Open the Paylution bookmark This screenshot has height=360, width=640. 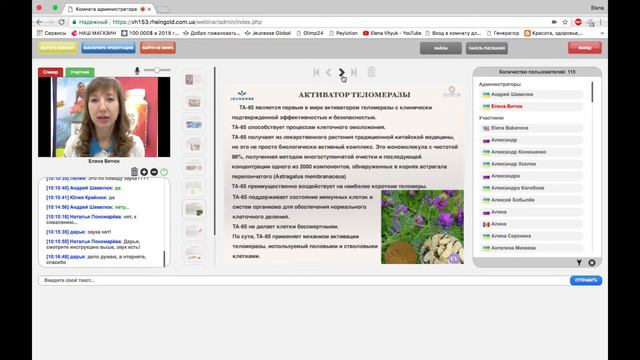(343, 33)
